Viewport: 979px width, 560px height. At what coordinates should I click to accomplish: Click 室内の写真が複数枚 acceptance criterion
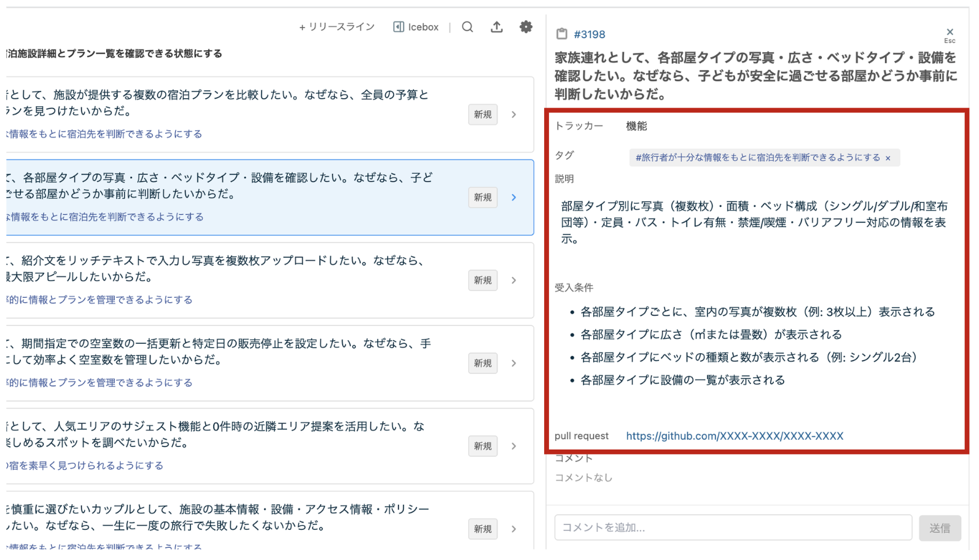[757, 312]
